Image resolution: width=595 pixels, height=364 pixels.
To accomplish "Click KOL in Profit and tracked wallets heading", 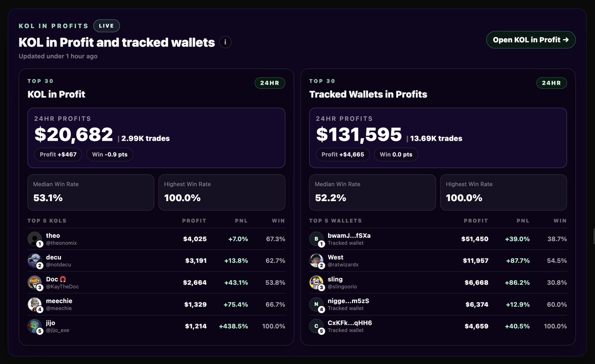I will click(117, 43).
